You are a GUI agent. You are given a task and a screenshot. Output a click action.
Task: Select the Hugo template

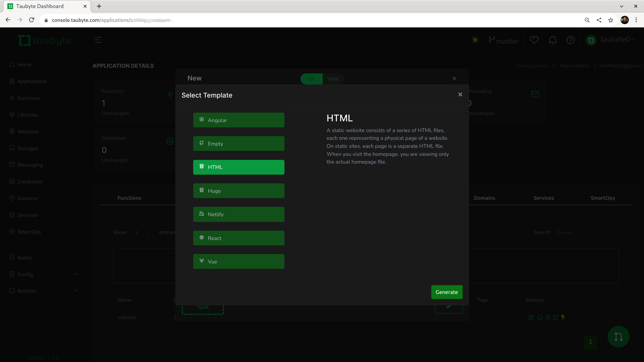click(238, 191)
